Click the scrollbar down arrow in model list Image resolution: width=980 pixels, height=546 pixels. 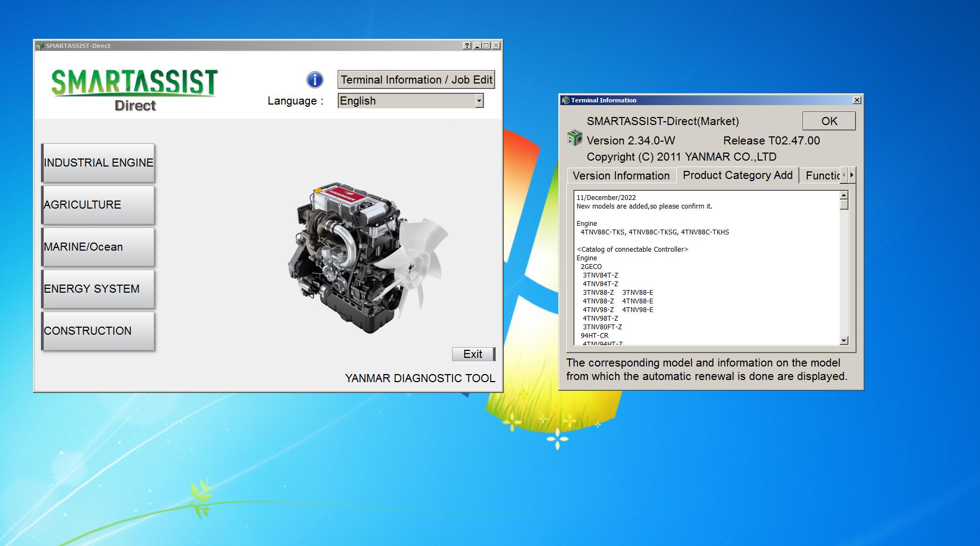[x=844, y=340]
